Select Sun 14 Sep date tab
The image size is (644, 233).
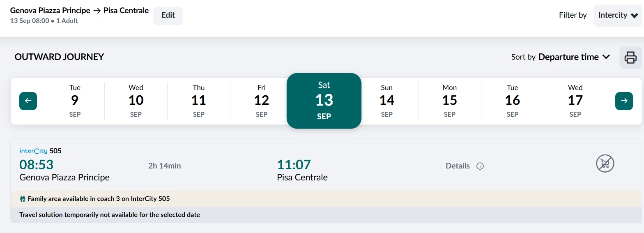click(387, 101)
